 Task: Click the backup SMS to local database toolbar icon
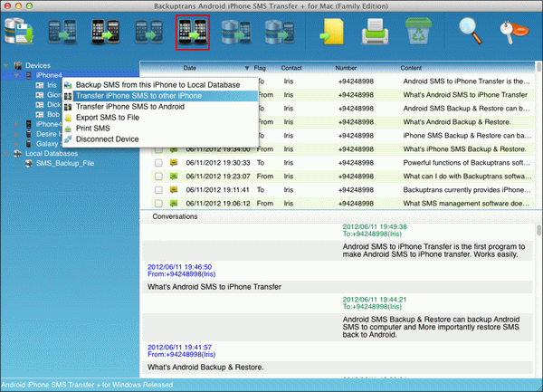[19, 32]
